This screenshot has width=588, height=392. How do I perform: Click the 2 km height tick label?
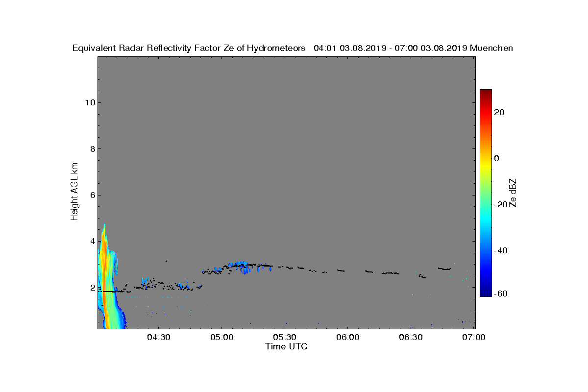(92, 288)
